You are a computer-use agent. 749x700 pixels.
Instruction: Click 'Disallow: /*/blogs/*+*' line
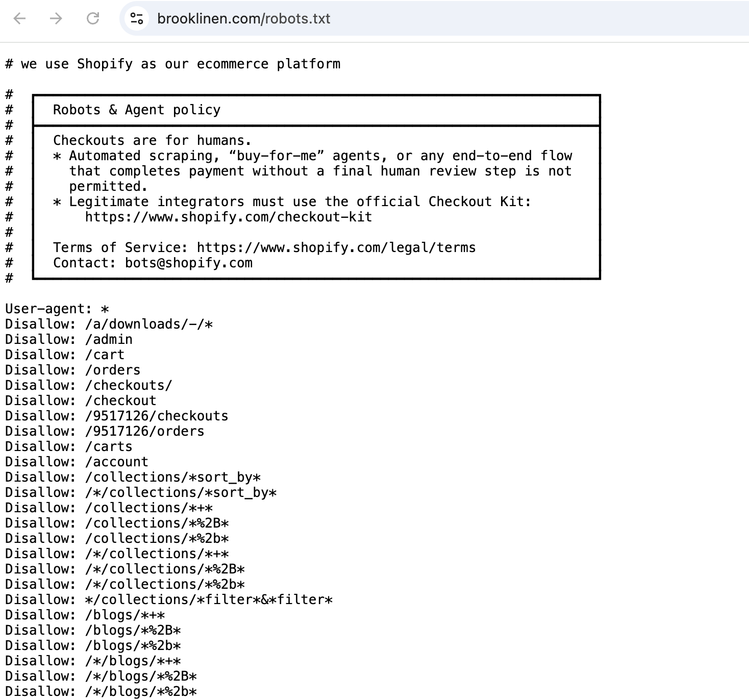(93, 661)
